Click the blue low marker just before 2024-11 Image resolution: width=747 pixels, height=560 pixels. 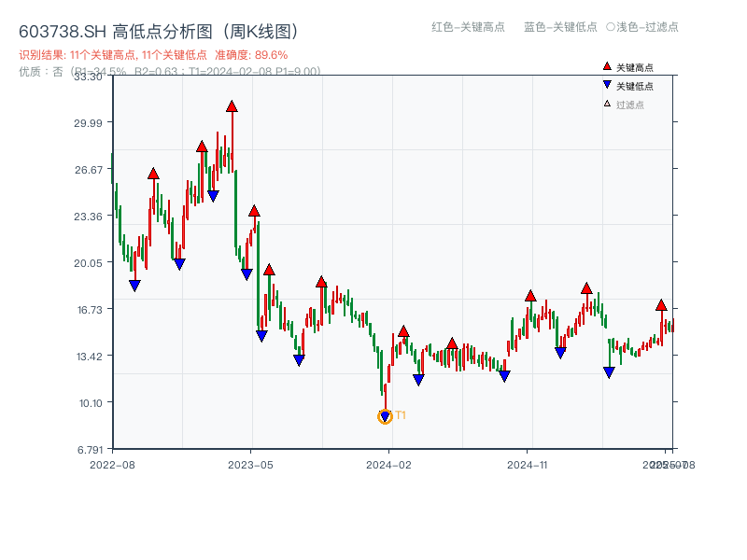point(504,376)
